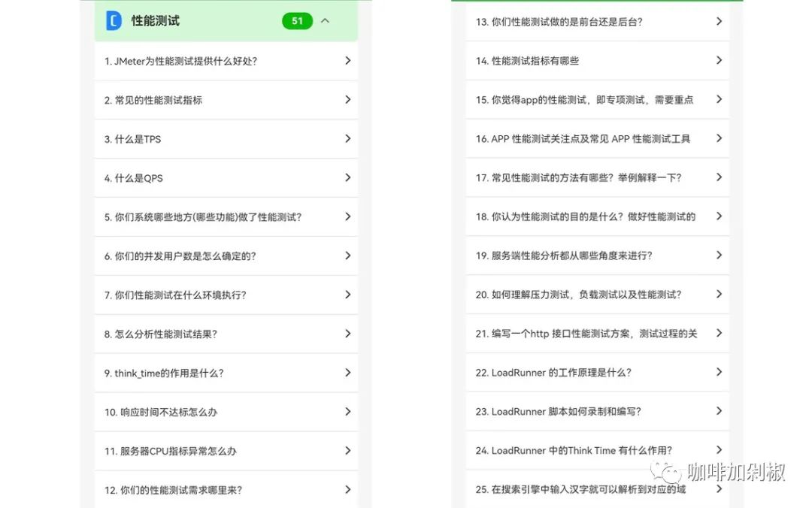Image resolution: width=812 pixels, height=508 pixels.
Task: Open question 17 "常见性能测试的方法有哪些?"
Action: tap(598, 177)
